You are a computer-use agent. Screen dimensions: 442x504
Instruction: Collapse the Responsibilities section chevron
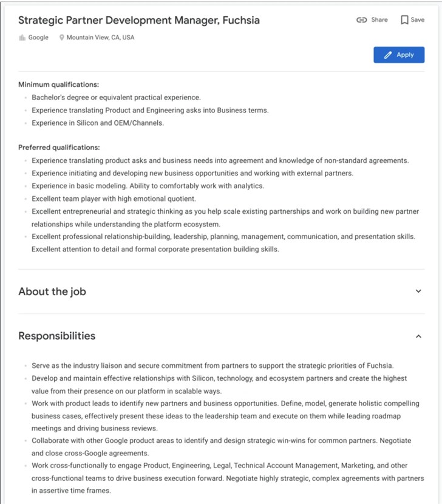pyautogui.click(x=418, y=336)
